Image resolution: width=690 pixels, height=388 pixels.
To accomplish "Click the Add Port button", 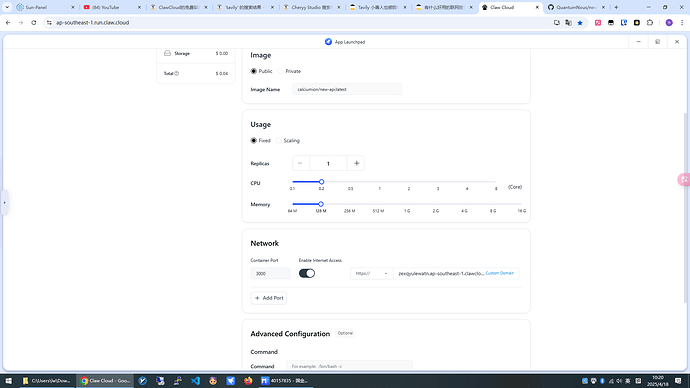I will point(269,298).
